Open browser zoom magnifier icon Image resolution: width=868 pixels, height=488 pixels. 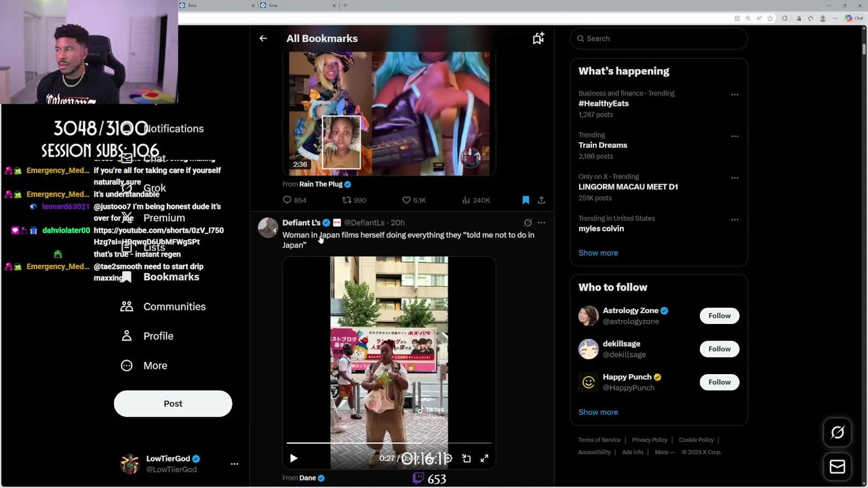pos(748,18)
